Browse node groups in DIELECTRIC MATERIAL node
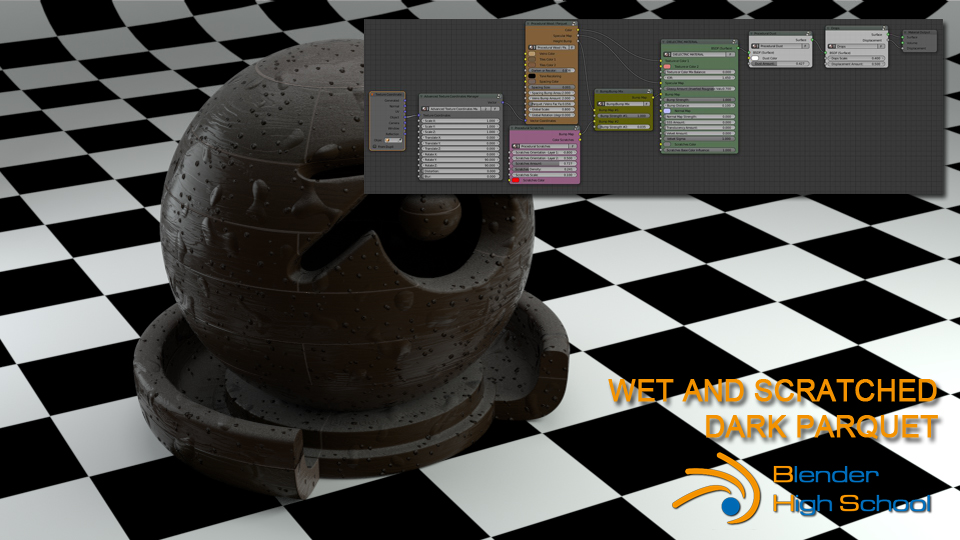Screen dimensions: 960x540 [667, 54]
